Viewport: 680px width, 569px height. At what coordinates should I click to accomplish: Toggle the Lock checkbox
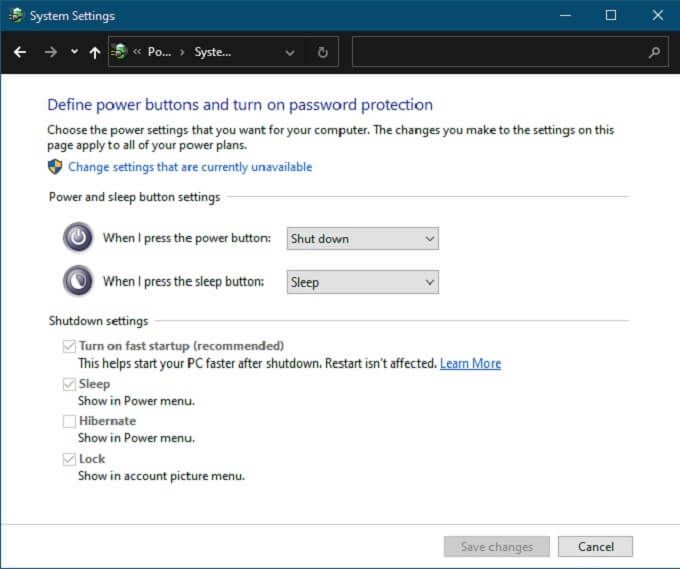click(x=69, y=459)
